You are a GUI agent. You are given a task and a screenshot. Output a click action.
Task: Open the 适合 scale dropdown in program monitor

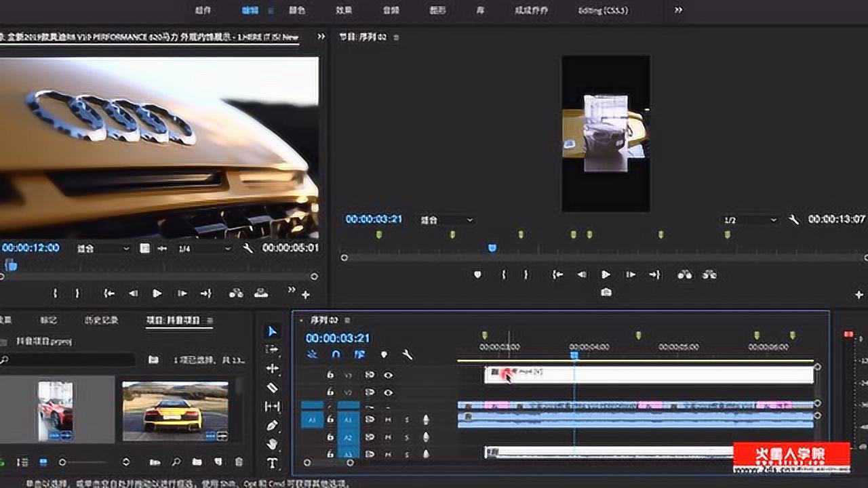pos(448,220)
